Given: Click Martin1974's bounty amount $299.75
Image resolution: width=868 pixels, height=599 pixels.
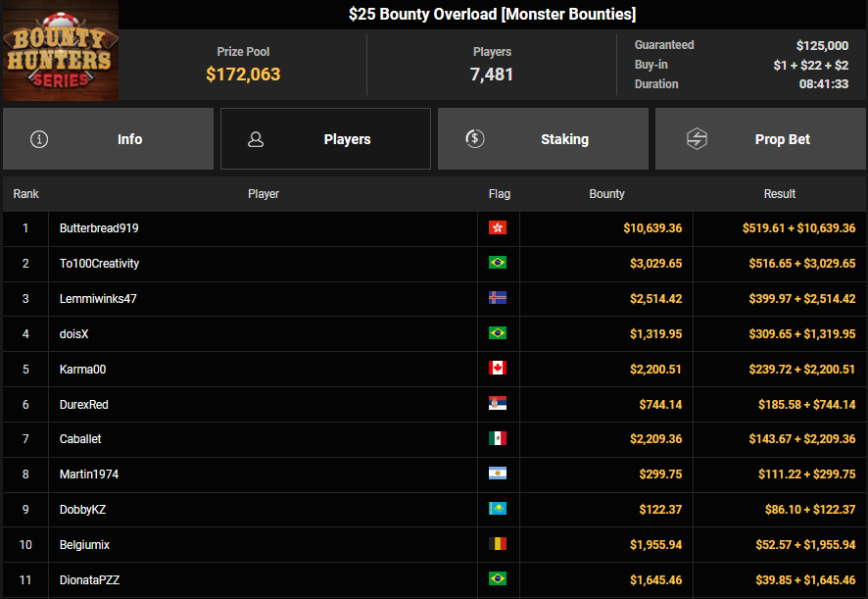Looking at the screenshot, I should click(x=655, y=474).
